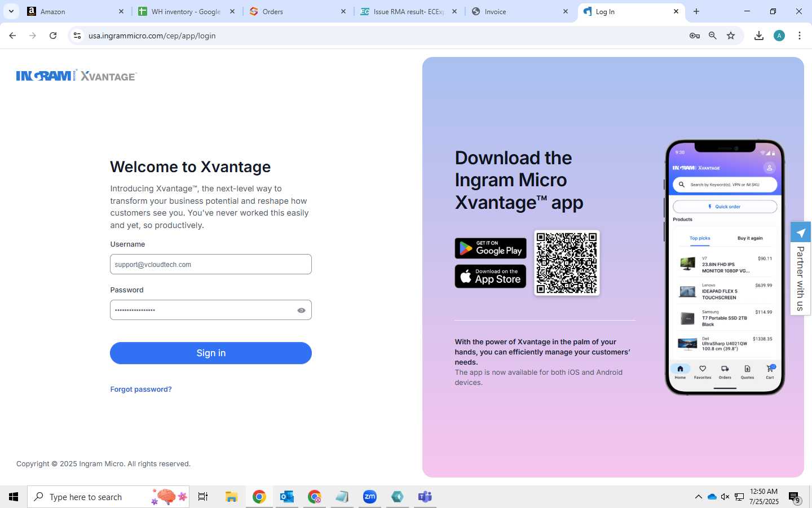
Task: Open Google Chrome from the taskbar
Action: pos(259,497)
